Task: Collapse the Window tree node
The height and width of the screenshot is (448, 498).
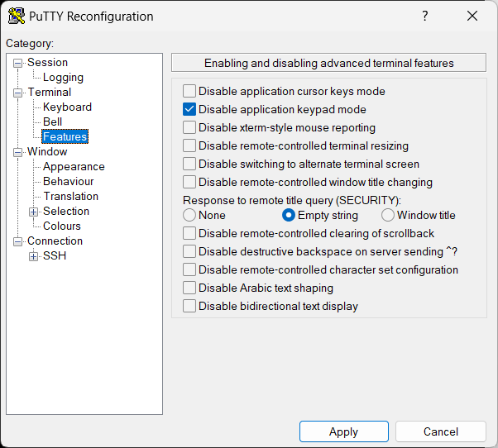Action: pos(18,153)
